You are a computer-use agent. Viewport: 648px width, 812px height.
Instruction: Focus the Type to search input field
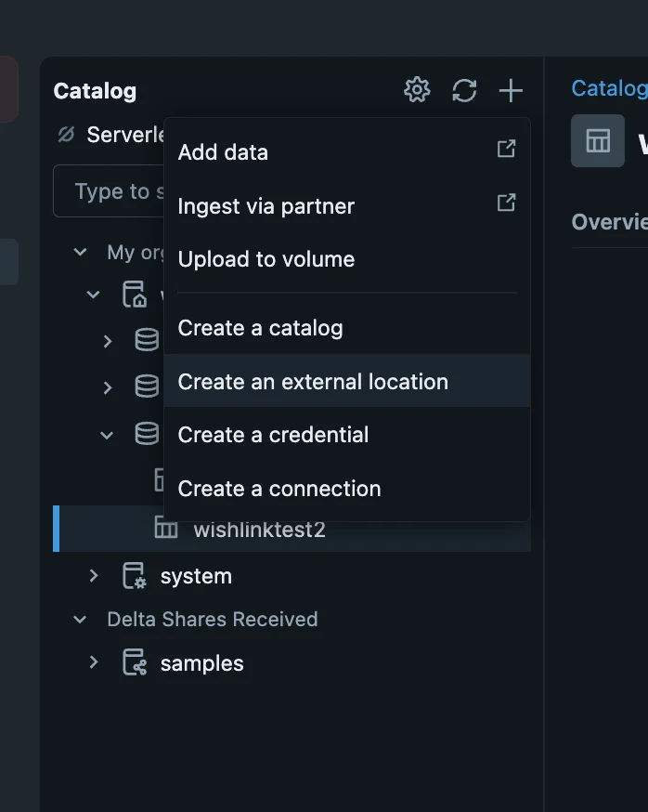[x=107, y=191]
